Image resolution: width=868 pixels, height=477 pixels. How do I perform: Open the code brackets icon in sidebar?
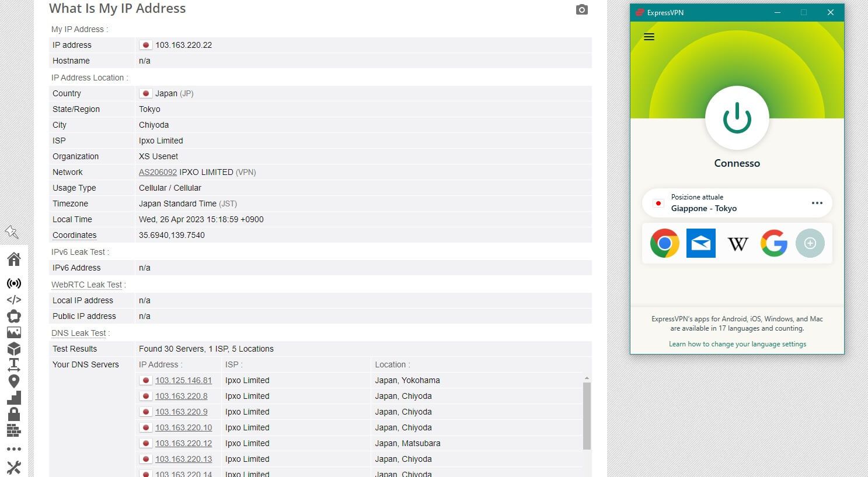click(14, 300)
